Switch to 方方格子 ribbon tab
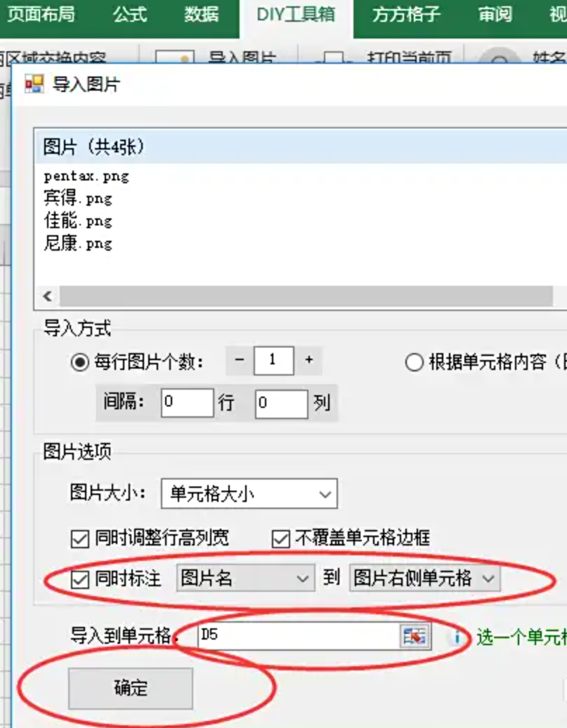This screenshot has width=567, height=728. point(406,15)
